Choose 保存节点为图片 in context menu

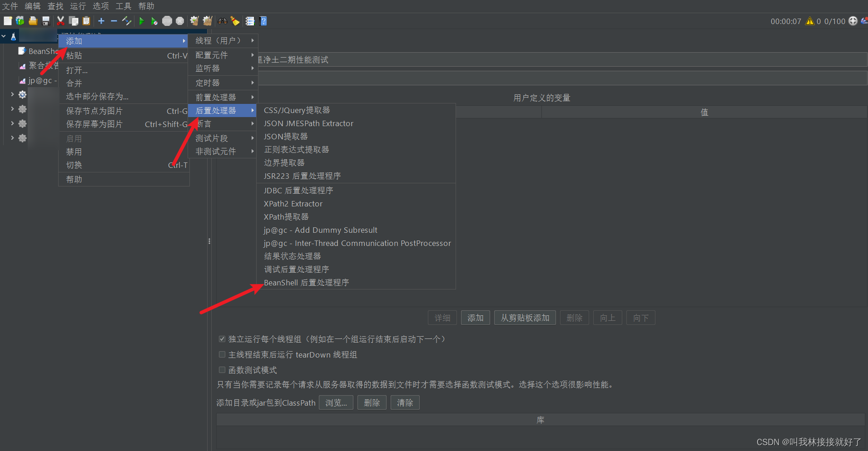[x=124, y=111]
